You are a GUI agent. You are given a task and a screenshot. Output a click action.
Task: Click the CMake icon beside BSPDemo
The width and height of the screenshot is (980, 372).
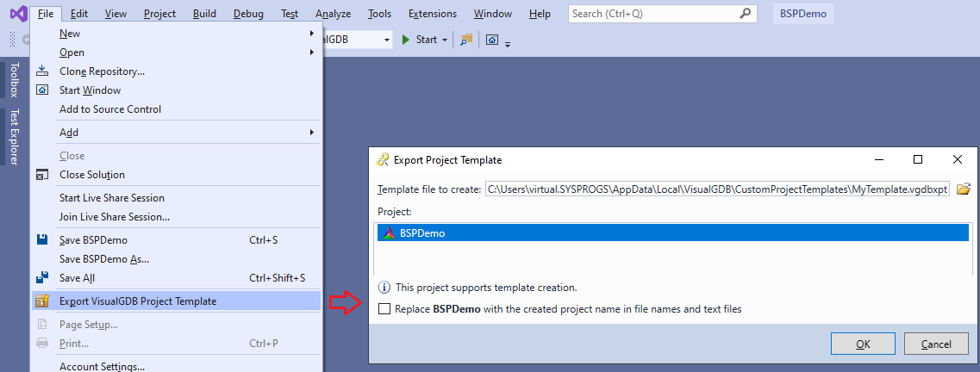click(389, 232)
